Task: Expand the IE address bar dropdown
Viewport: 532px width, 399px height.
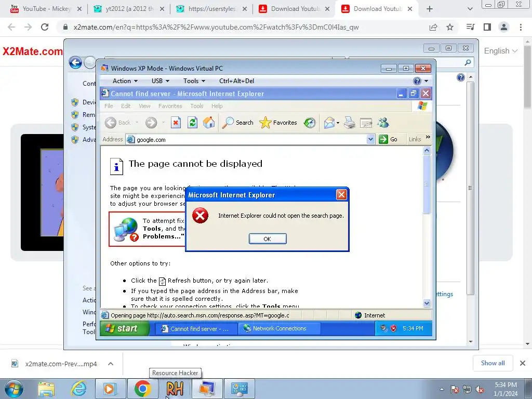Action: (370, 139)
